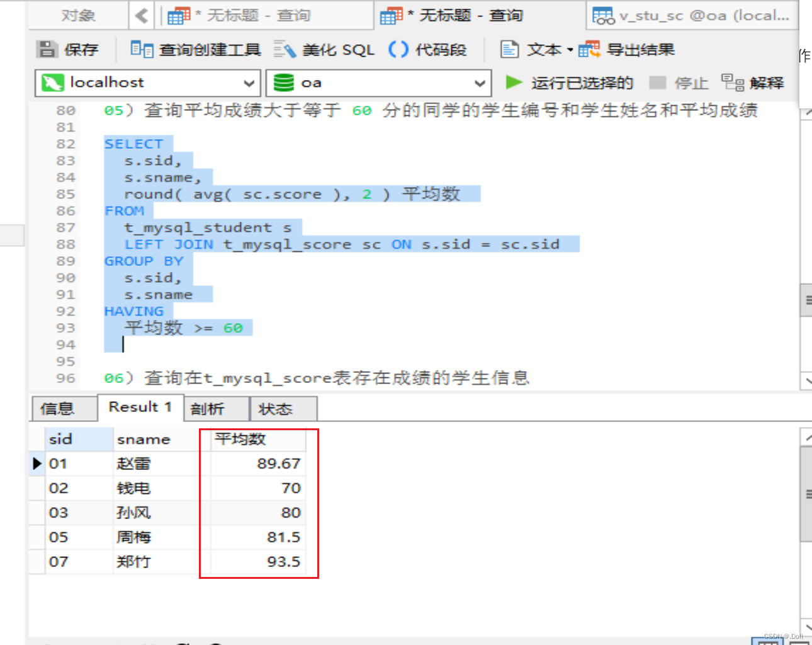This screenshot has height=645, width=812.
Task: Click Export Result (导出结果)
Action: point(626,49)
